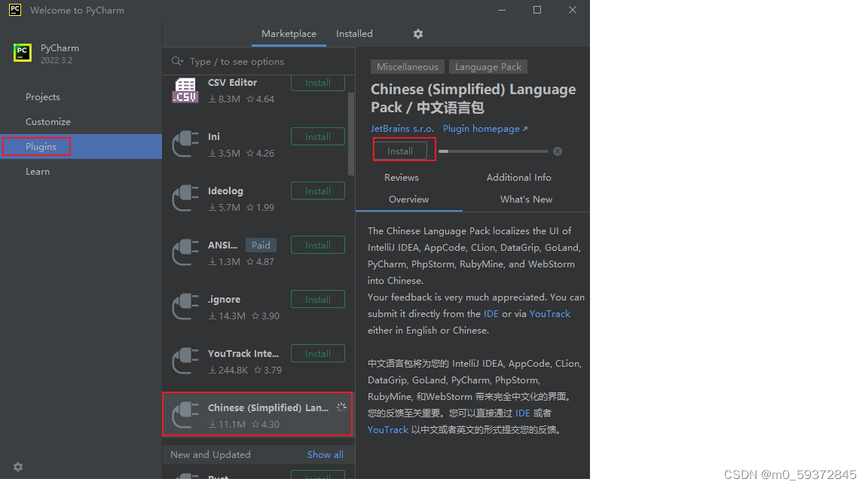The width and height of the screenshot is (868, 488).
Task: Install the YouTrack Integration plugin
Action: [318, 353]
